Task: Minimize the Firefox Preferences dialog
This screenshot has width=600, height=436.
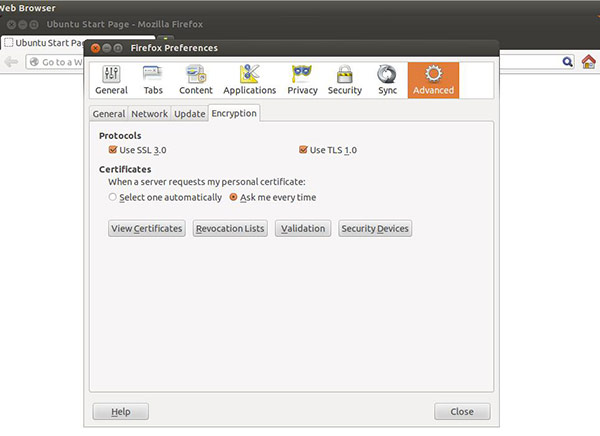Action: pyautogui.click(x=107, y=48)
